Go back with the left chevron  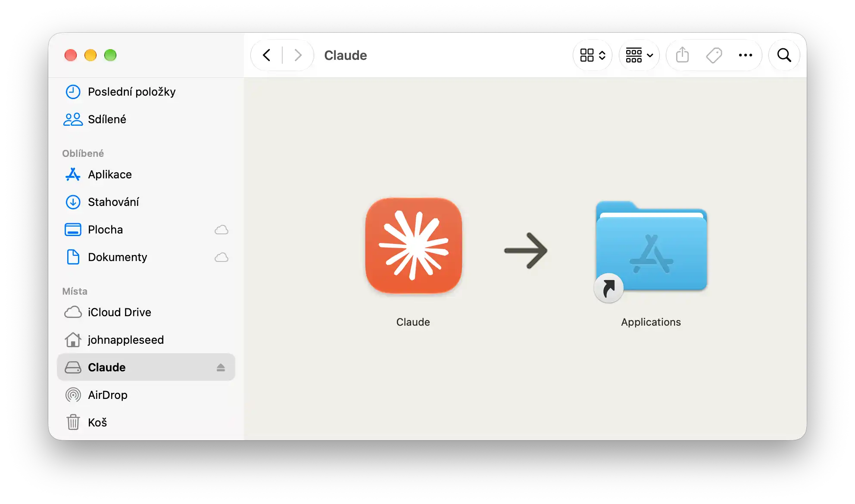pyautogui.click(x=267, y=55)
